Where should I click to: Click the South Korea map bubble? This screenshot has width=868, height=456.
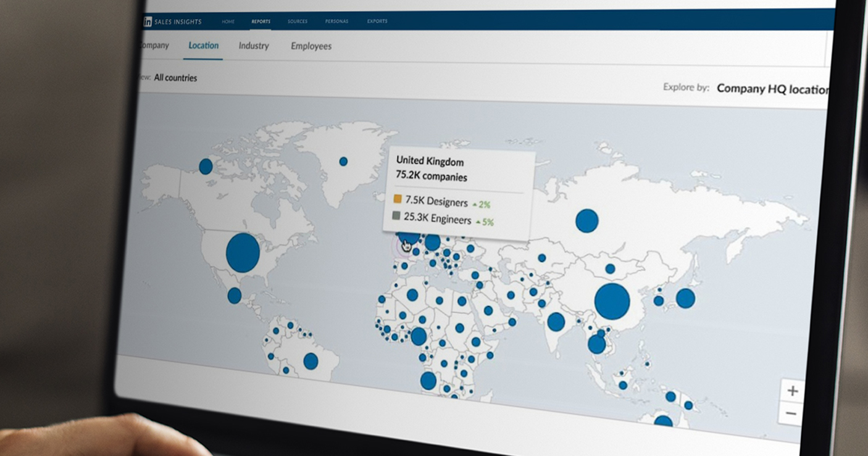[659, 301]
